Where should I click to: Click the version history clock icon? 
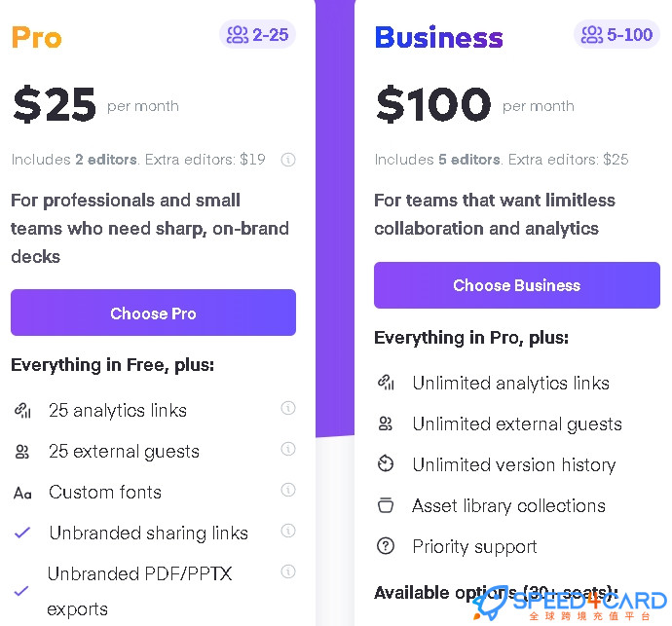386,463
